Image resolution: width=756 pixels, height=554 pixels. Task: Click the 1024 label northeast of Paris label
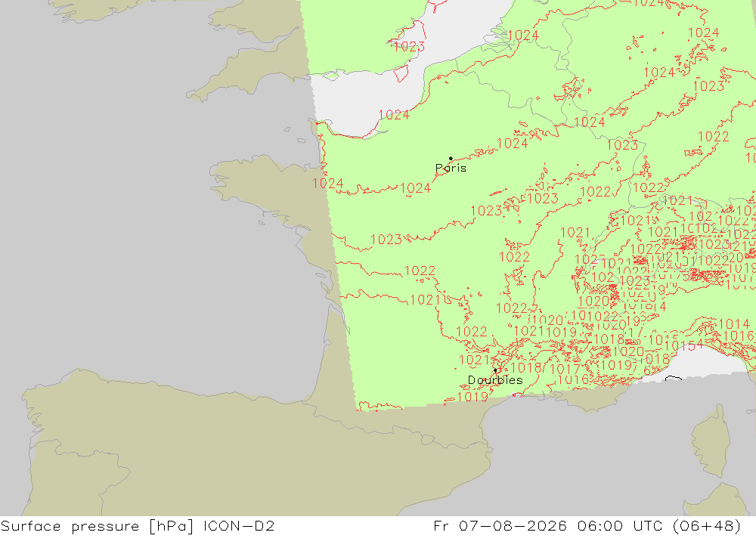512,143
